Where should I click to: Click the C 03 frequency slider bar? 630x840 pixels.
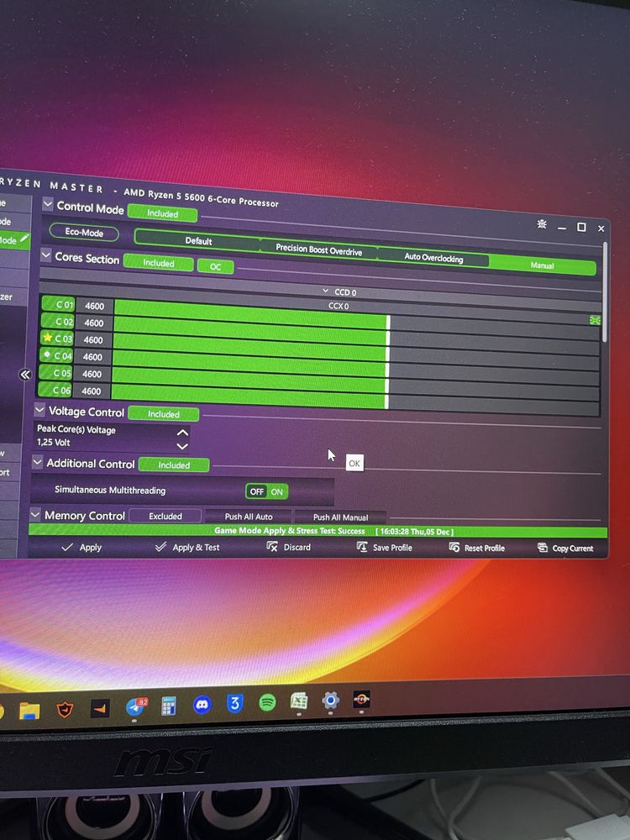pyautogui.click(x=356, y=347)
